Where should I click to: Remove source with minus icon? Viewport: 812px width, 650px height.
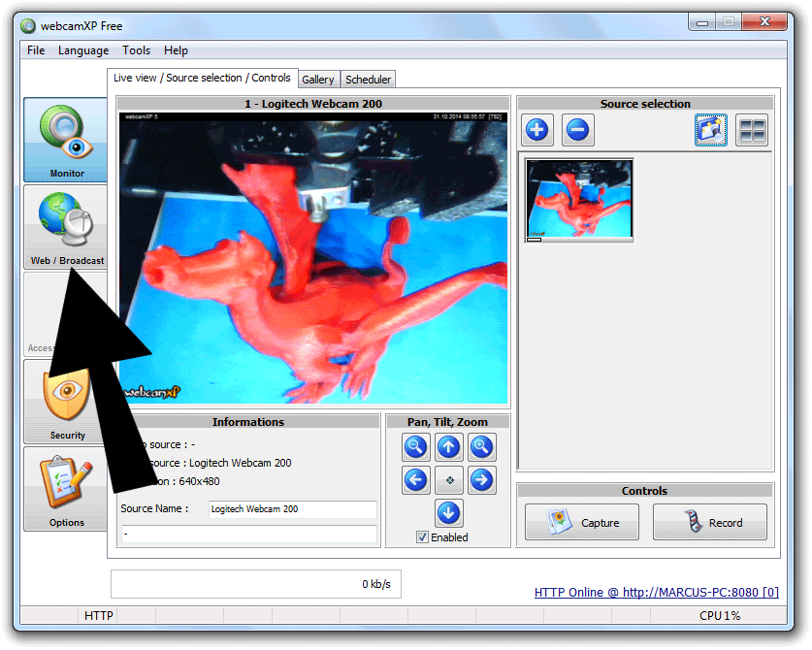[578, 130]
